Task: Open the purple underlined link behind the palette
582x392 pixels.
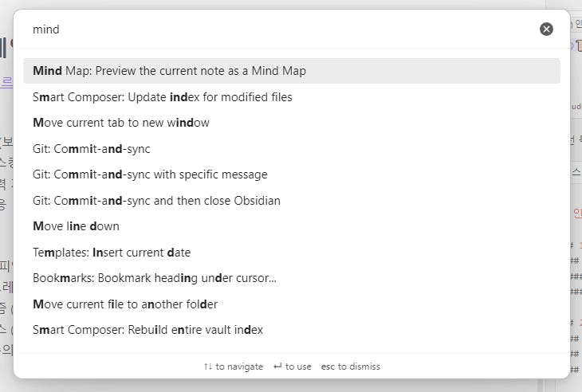Action: 6,80
